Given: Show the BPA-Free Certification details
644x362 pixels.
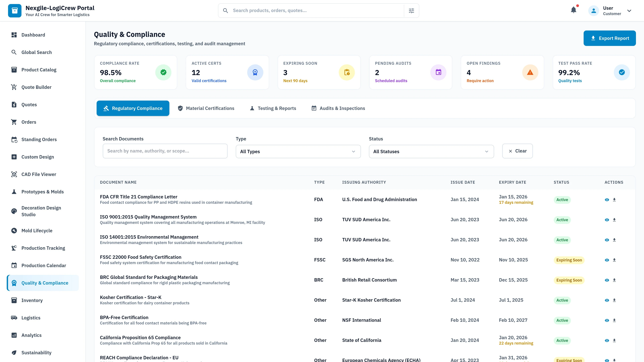Looking at the screenshot, I should (607, 320).
